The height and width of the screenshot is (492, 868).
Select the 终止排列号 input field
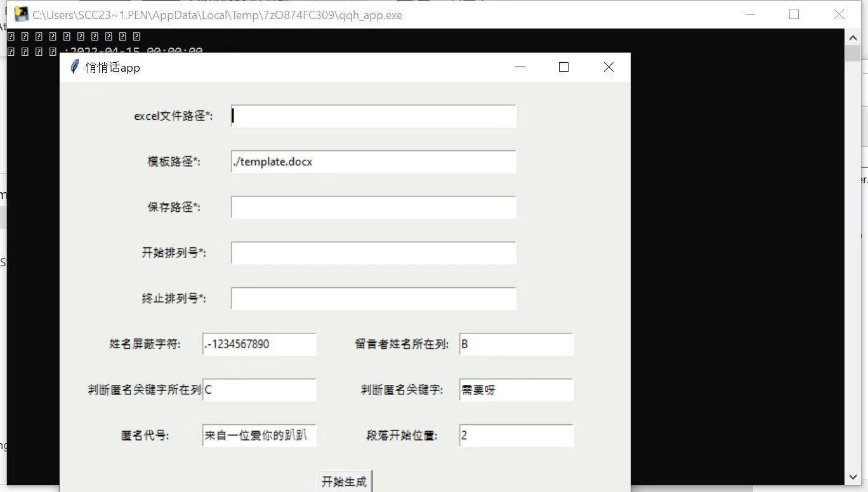coord(373,299)
